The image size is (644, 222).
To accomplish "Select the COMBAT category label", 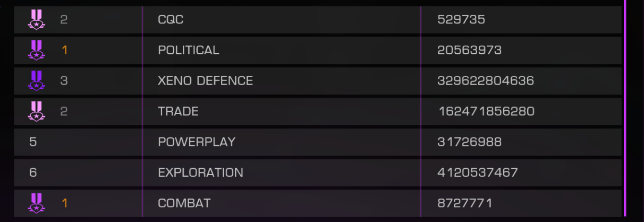I will point(184,203).
